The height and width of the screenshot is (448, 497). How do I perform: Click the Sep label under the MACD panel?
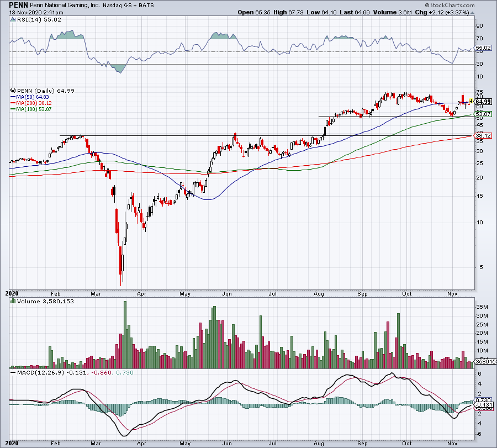363,443
